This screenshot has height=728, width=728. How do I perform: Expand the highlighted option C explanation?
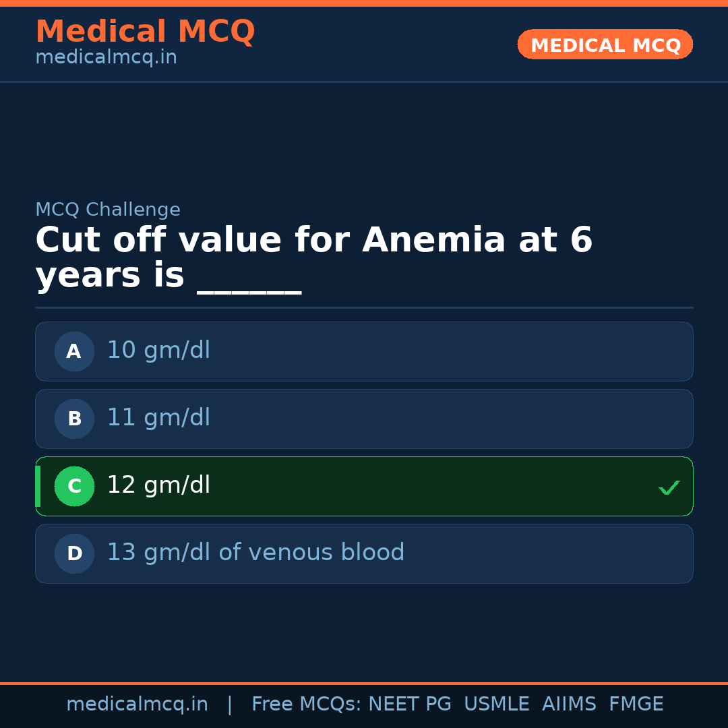click(364, 486)
